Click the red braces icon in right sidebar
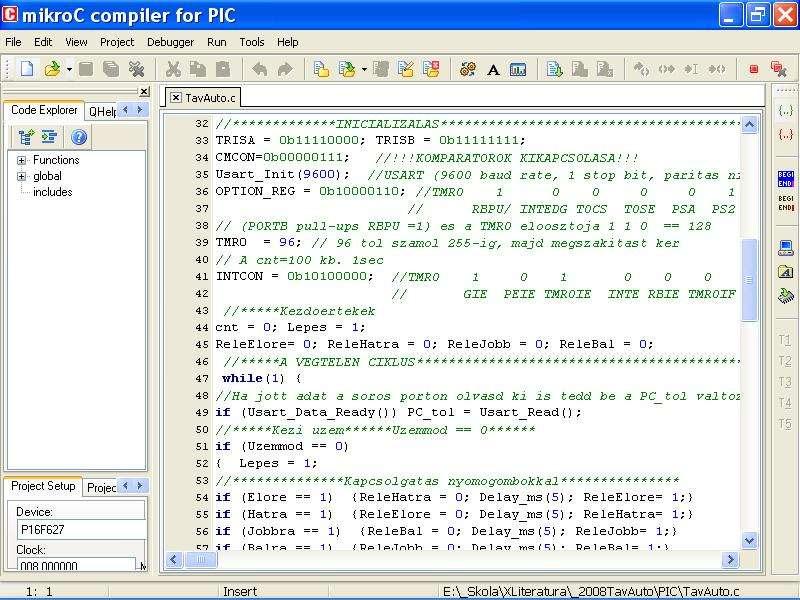800x600 pixels. point(785,134)
